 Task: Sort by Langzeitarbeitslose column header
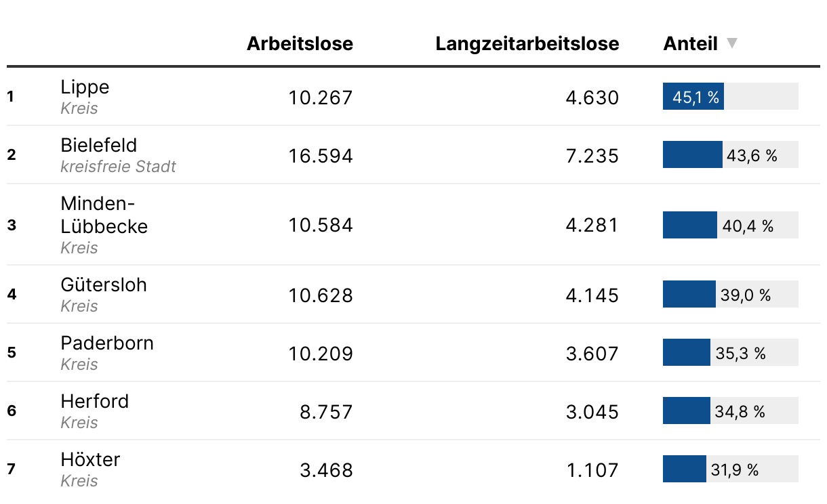coord(527,44)
